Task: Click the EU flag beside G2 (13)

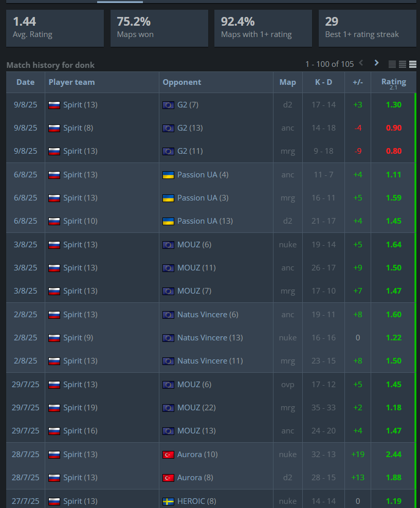Action: click(168, 129)
